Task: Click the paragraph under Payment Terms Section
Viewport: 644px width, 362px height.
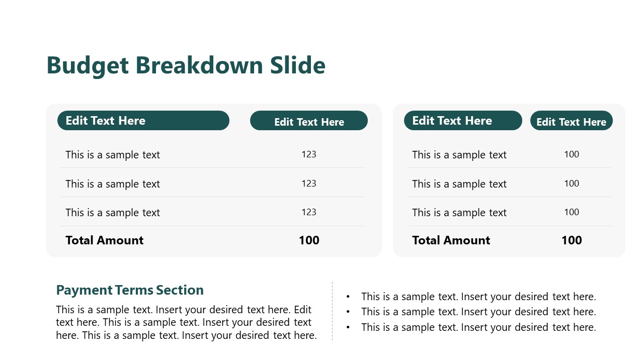Action: [x=186, y=322]
